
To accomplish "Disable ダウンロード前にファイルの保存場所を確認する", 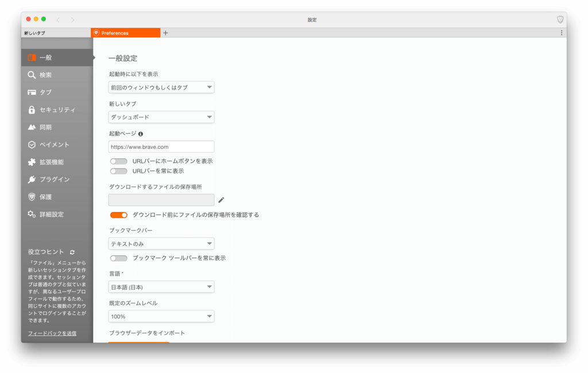I will tap(119, 215).
